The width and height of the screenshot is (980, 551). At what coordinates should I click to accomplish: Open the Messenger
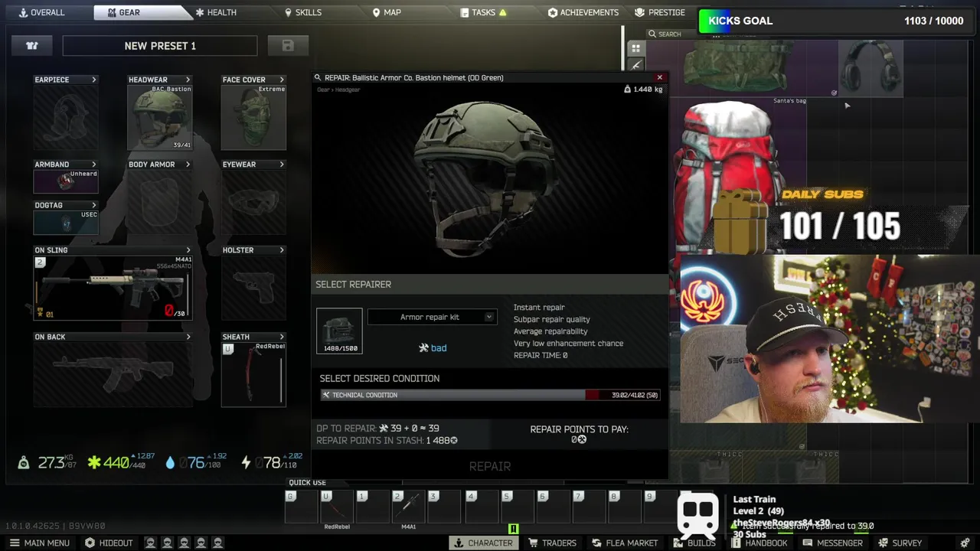coord(833,543)
